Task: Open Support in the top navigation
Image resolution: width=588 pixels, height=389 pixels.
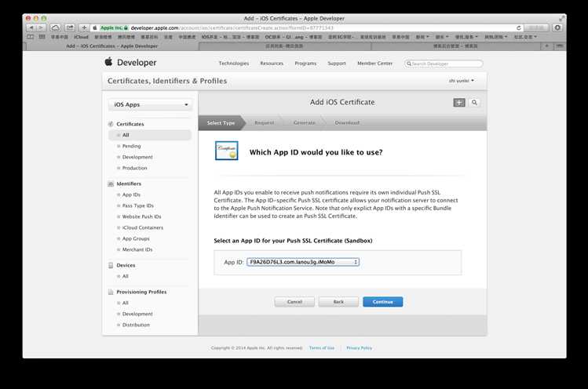Action: click(337, 64)
